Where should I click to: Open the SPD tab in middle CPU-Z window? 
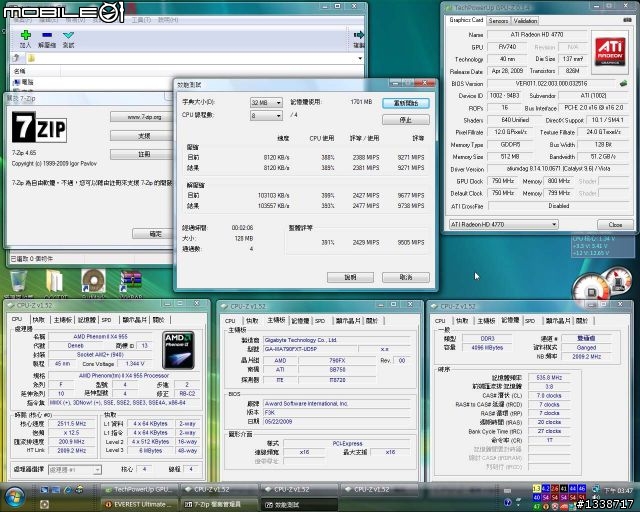(x=320, y=321)
